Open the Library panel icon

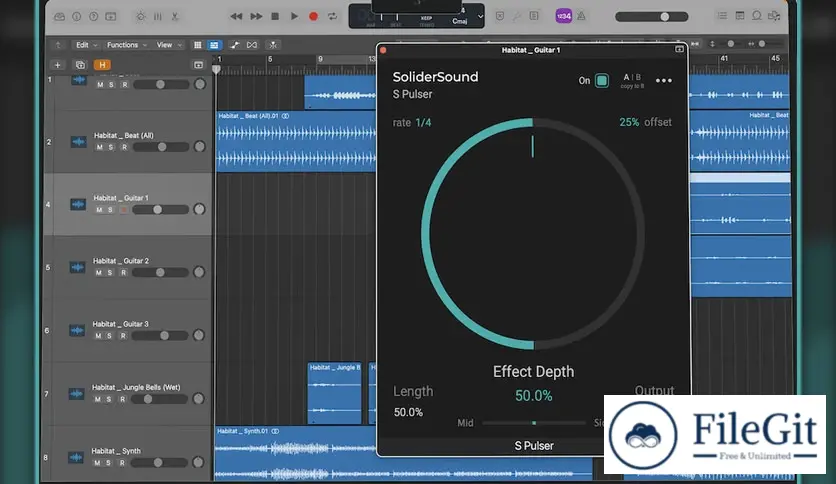click(x=60, y=17)
